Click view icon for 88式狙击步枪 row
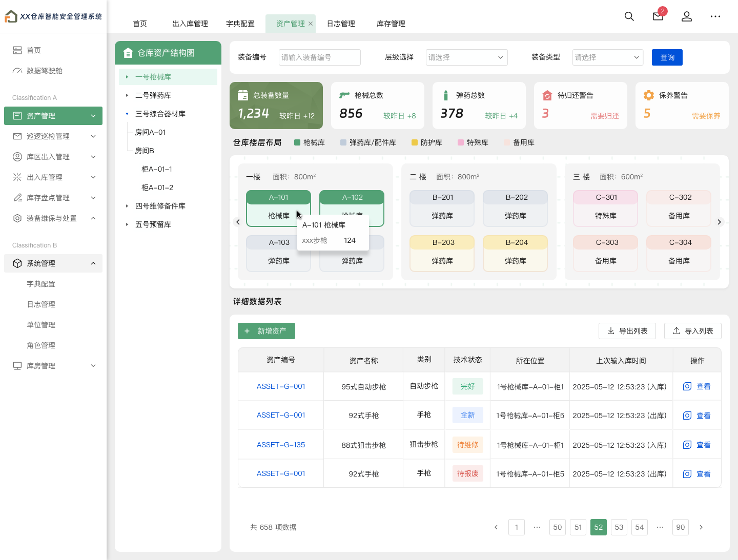 pos(687,445)
